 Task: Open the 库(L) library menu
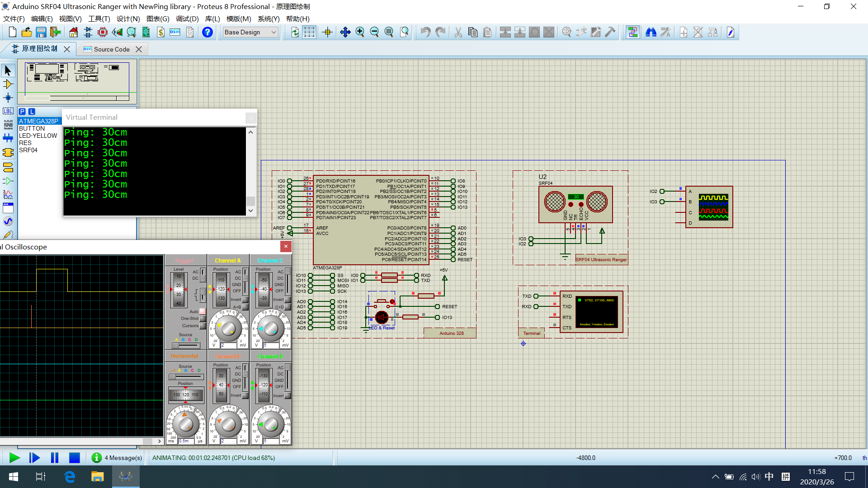click(212, 19)
